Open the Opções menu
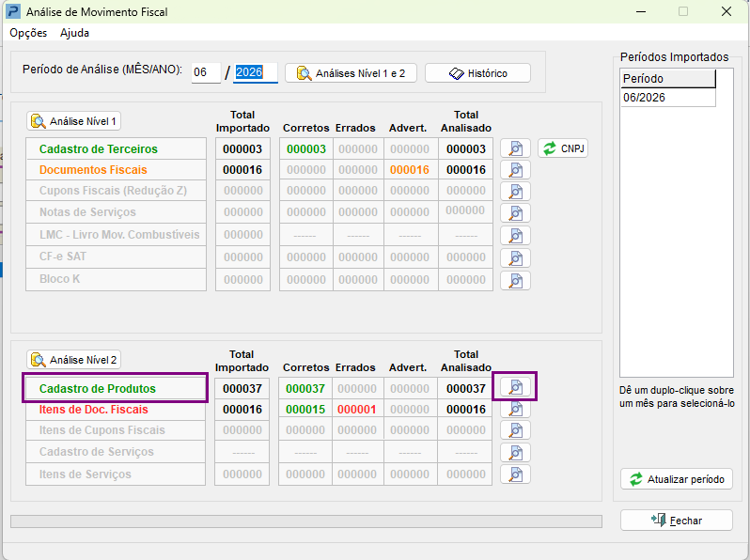 (28, 33)
